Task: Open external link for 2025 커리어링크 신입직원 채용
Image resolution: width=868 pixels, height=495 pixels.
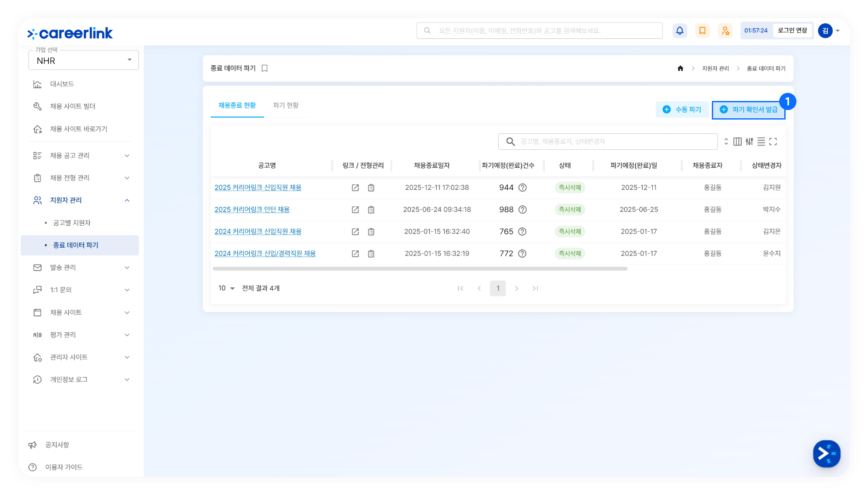Action: point(355,188)
